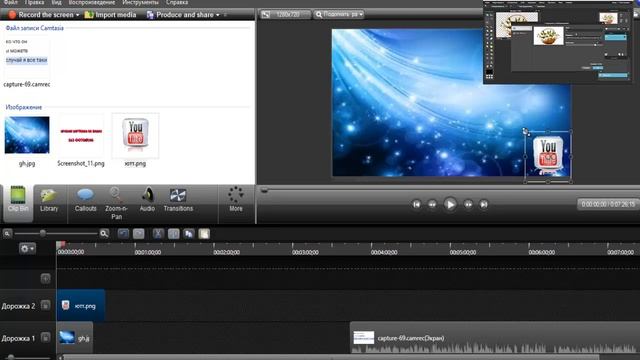The image size is (640, 360).
Task: Select the Screenshot_11.png thumbnail
Action: (x=81, y=136)
